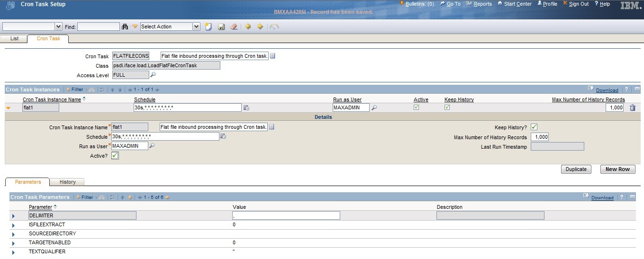
Task: Toggle Active checkbox in flat1 table row
Action: tap(417, 107)
